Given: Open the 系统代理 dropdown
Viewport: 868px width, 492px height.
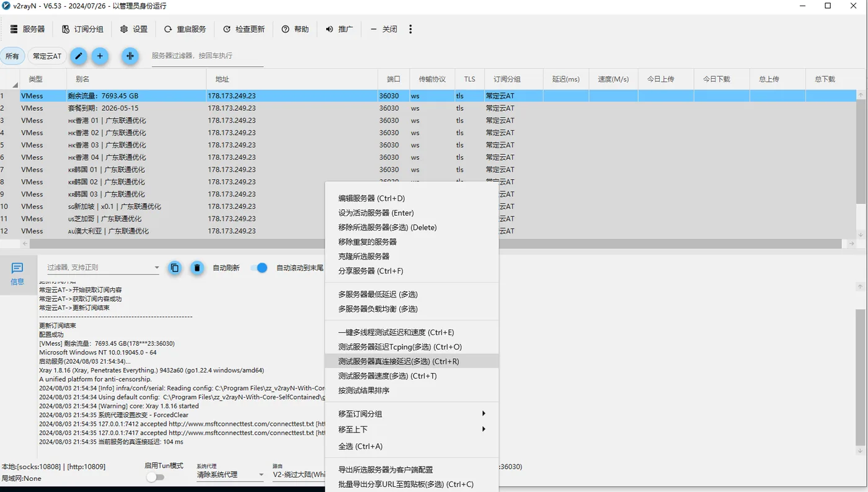Looking at the screenshot, I should click(x=231, y=475).
